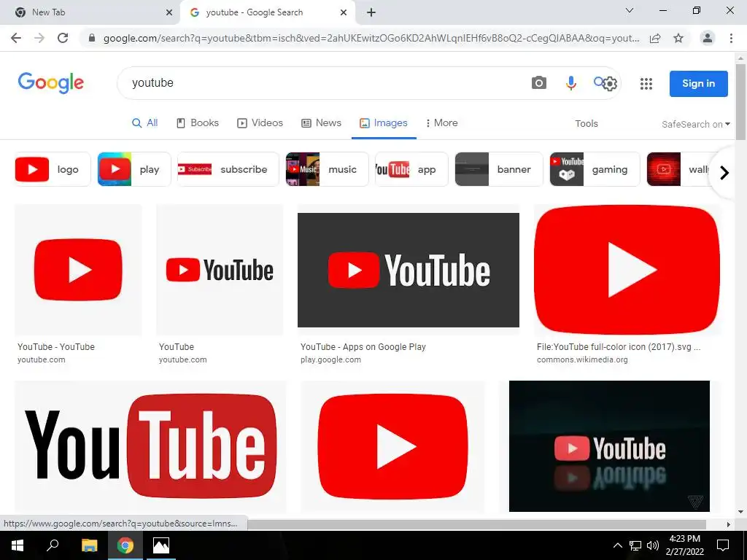
Task: Switch to New Tab browser tab
Action: [90, 13]
